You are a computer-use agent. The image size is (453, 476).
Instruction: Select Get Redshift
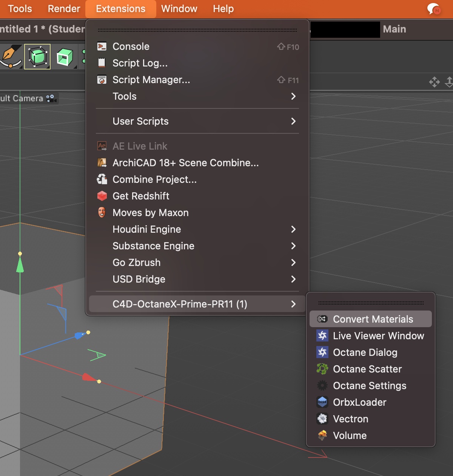point(197,196)
